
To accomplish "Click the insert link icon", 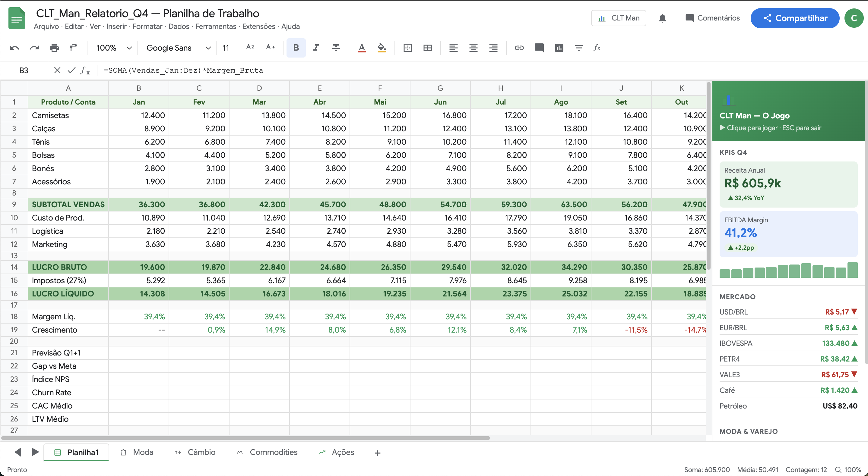I will click(519, 48).
